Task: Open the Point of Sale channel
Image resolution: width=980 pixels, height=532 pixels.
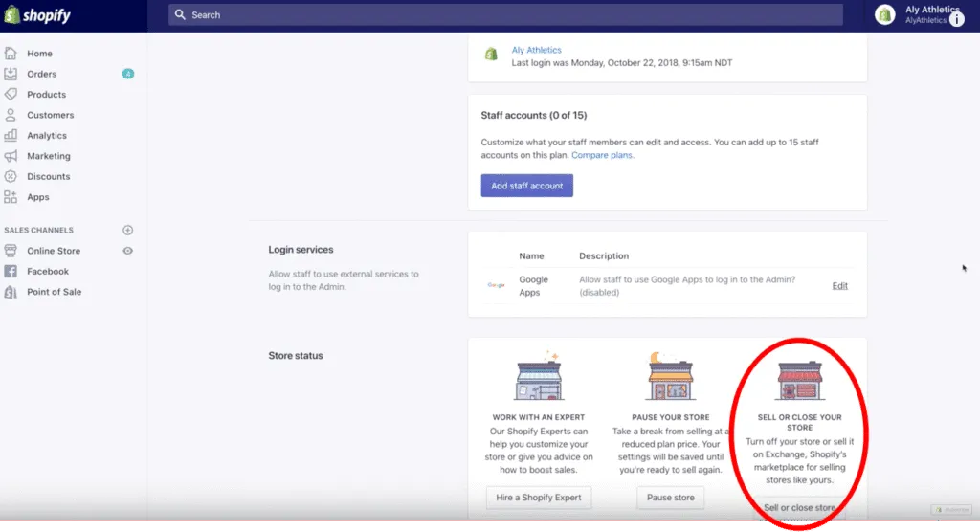Action: coord(54,292)
